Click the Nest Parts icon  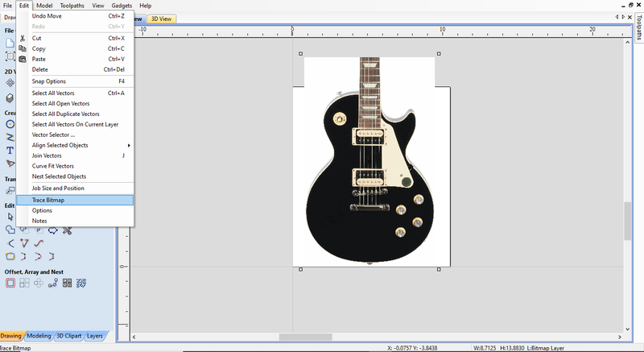pyautogui.click(x=81, y=283)
